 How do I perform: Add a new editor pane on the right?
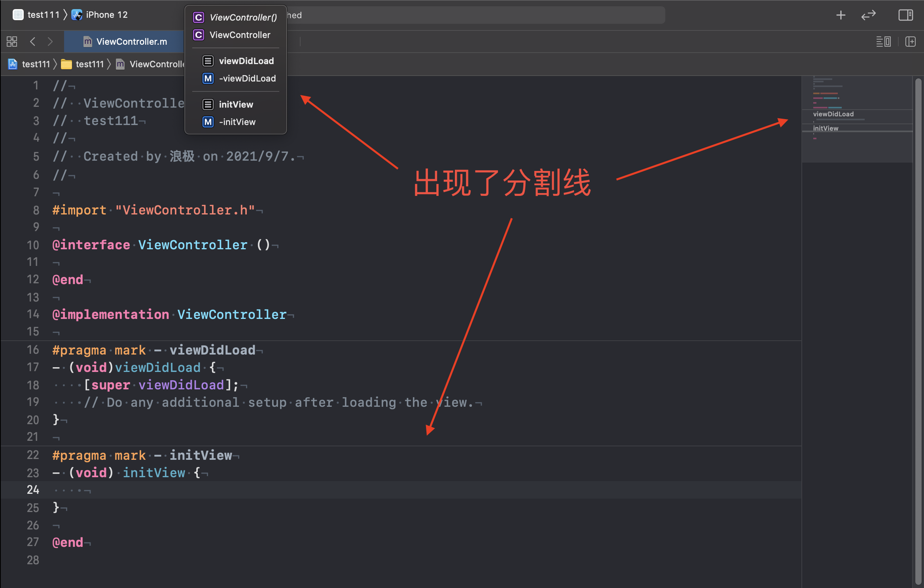[911, 42]
